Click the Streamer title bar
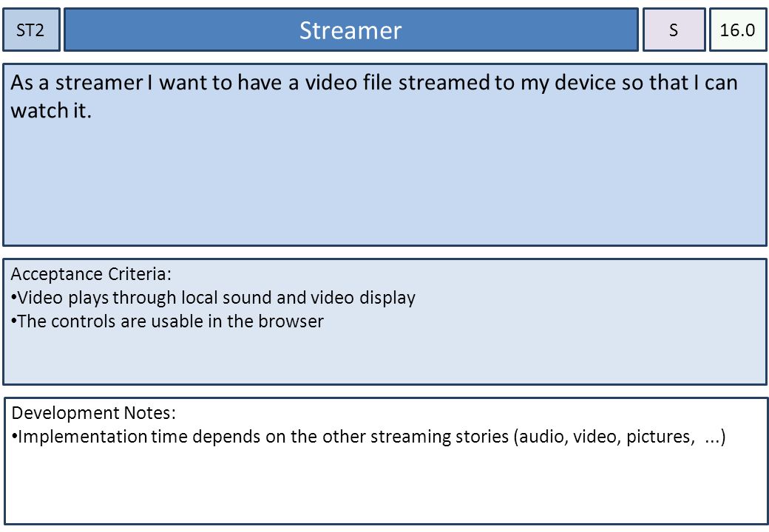 click(350, 30)
